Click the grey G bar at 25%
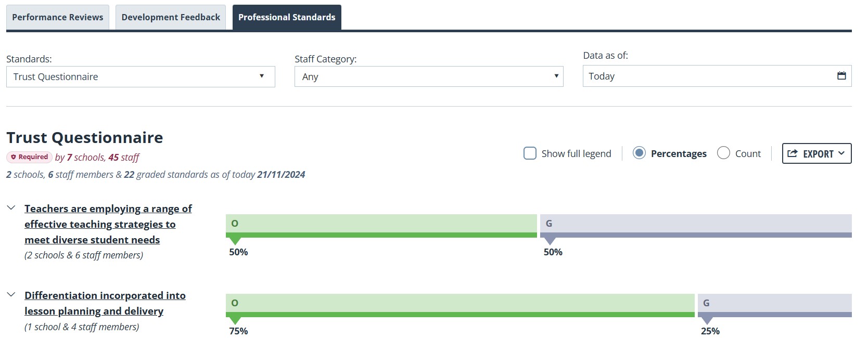This screenshot has height=338, width=868. click(775, 305)
